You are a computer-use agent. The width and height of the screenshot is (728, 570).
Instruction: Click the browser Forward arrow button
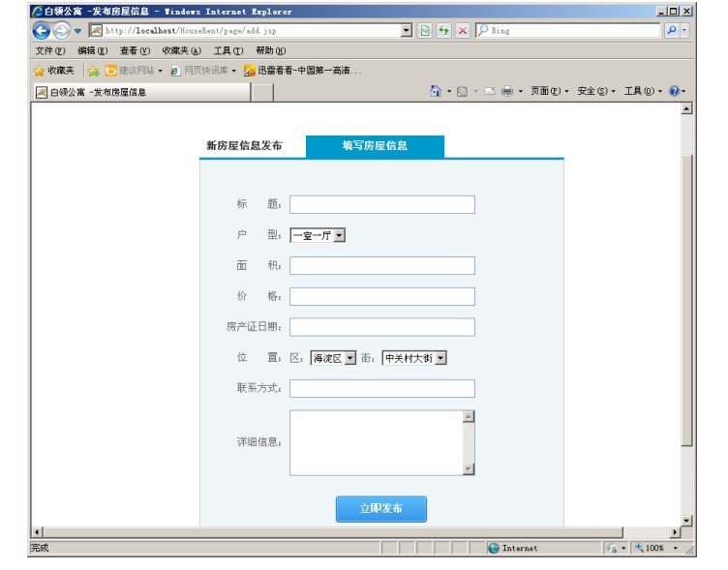point(62,31)
